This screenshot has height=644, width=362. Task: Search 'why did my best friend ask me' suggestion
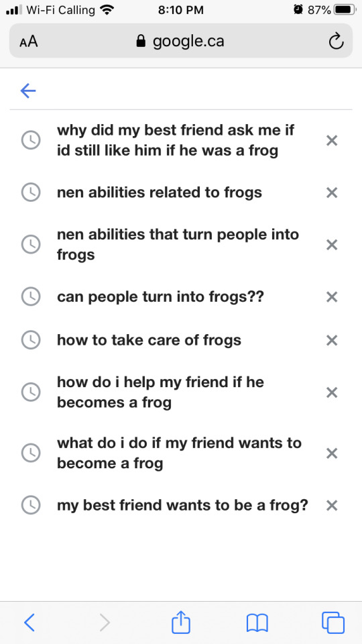coord(176,140)
